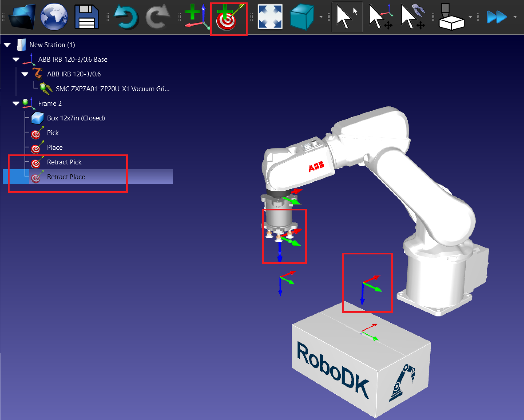Select the Retract Pick target
524x420 pixels.
(x=64, y=162)
